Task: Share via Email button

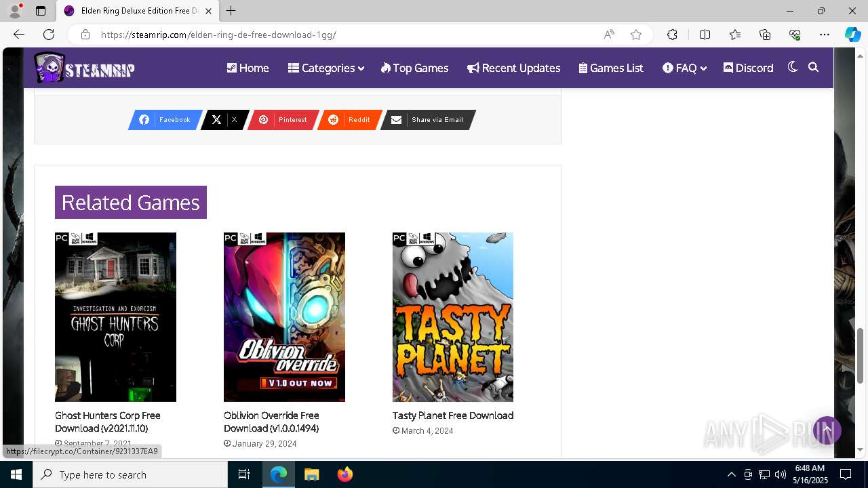Action: coord(428,120)
